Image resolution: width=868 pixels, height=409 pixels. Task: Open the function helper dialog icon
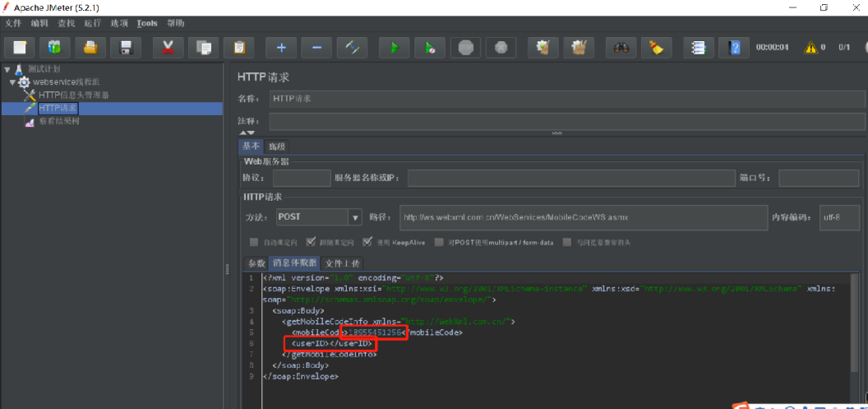pyautogui.click(x=699, y=48)
